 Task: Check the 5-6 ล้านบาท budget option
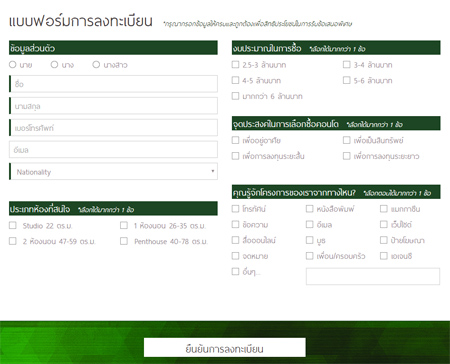[x=347, y=80]
